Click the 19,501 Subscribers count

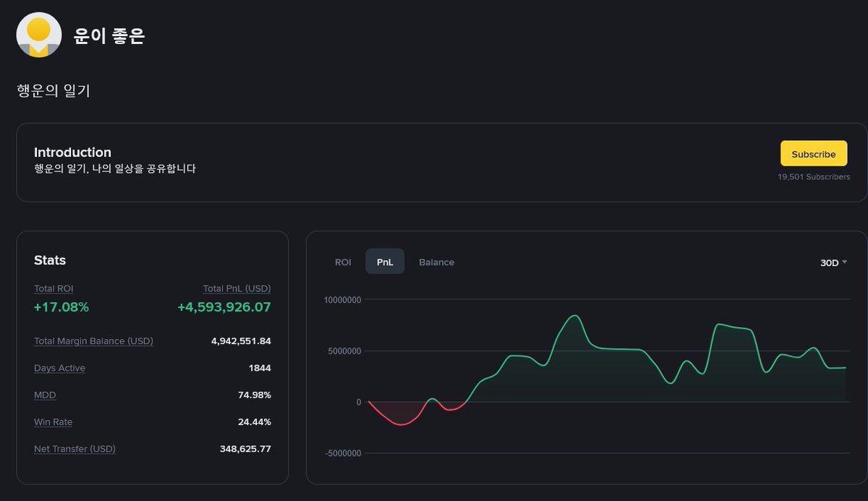click(814, 177)
